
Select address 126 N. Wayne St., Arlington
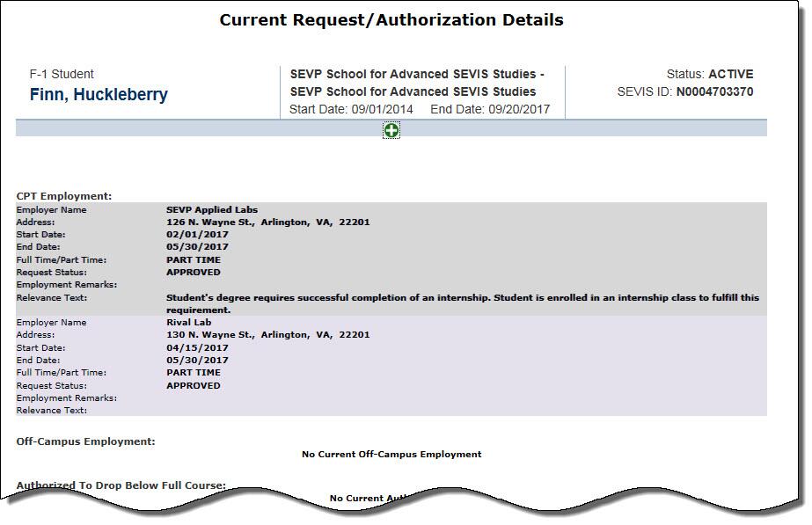267,222
